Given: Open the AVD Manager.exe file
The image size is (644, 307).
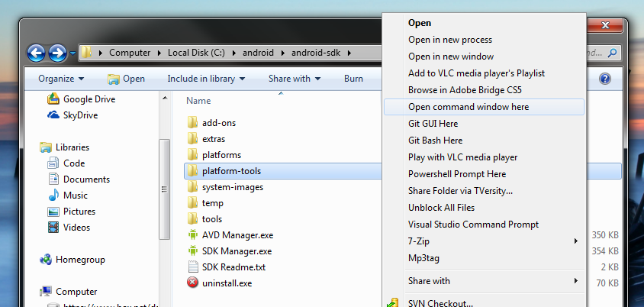Looking at the screenshot, I should click(237, 234).
